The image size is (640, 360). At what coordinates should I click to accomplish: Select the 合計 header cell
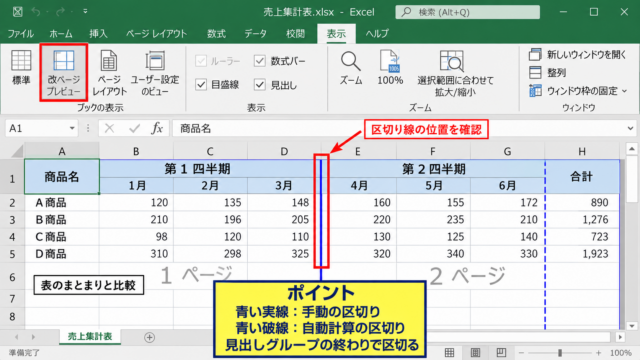point(582,177)
